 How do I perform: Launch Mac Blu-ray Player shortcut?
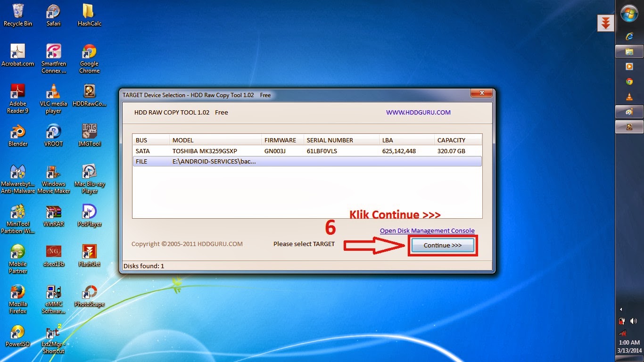[x=89, y=179]
